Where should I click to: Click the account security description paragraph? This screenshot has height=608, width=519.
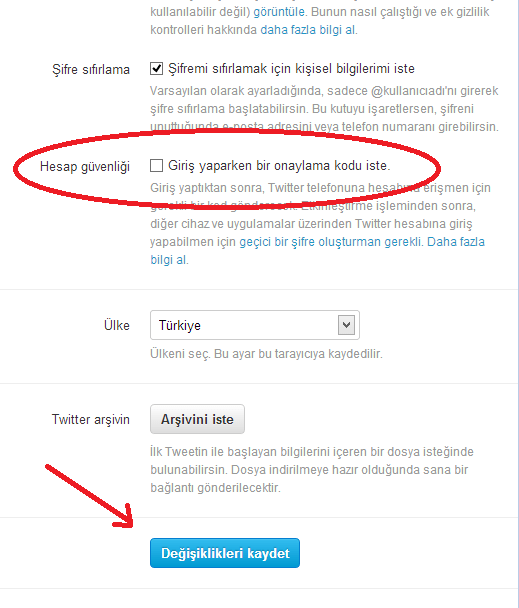320,224
